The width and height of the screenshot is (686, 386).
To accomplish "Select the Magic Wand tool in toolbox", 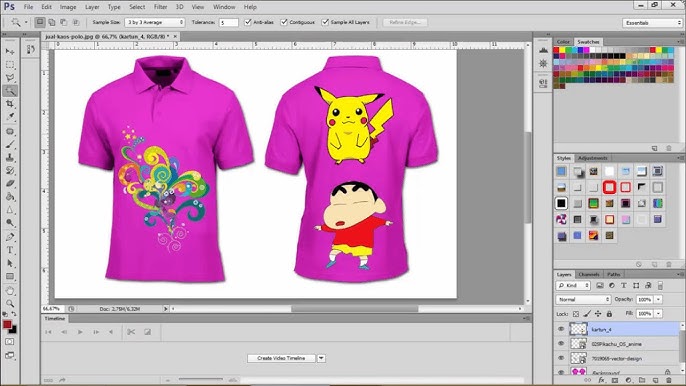I will (10, 91).
